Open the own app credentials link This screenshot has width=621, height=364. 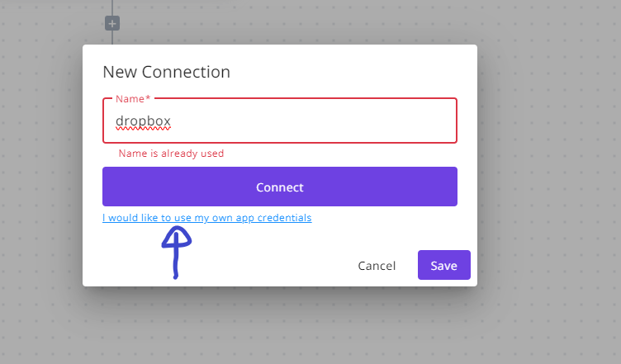click(207, 218)
